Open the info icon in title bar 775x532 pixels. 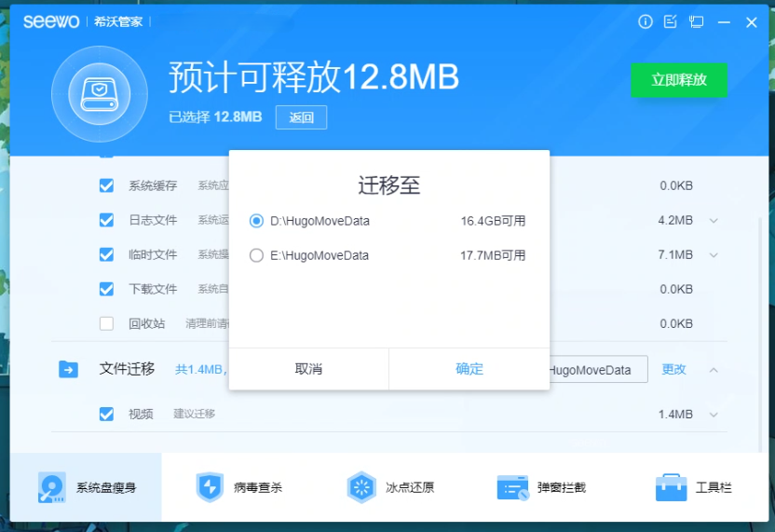[x=646, y=22]
